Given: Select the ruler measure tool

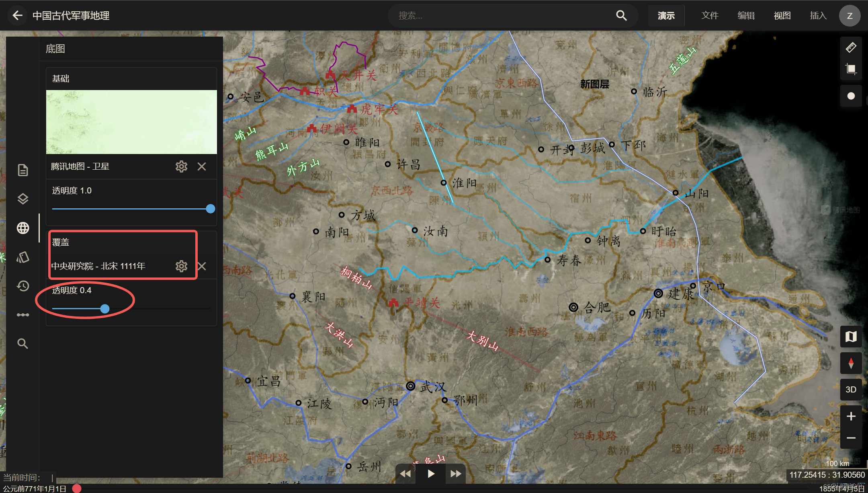Looking at the screenshot, I should point(851,47).
